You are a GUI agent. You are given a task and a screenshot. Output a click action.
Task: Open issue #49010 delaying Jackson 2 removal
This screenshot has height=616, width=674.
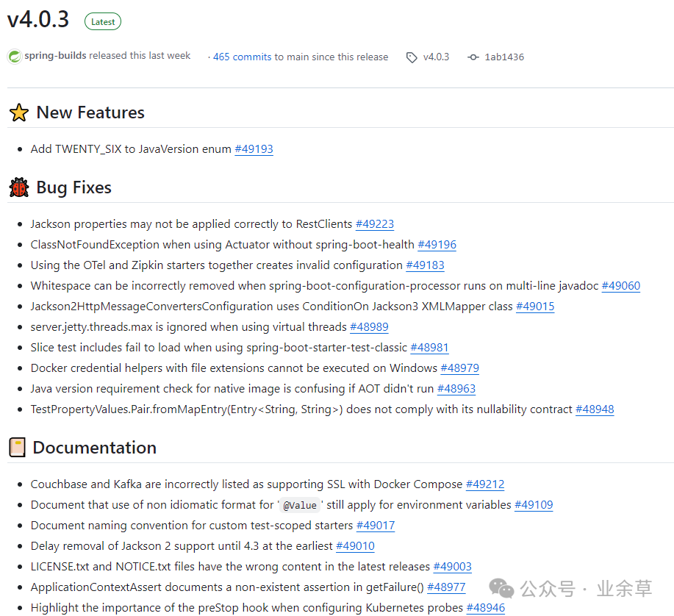click(356, 545)
